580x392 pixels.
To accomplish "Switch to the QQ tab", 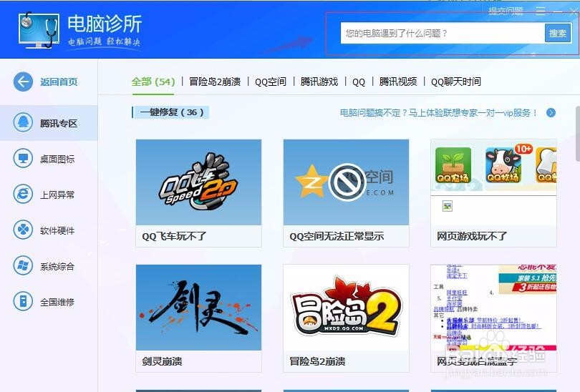I will tap(359, 82).
